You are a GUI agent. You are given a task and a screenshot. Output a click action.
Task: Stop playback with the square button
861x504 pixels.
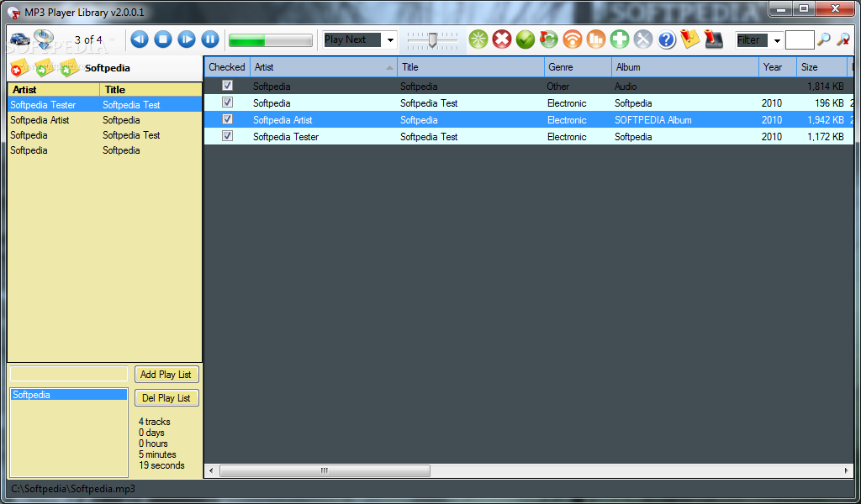(163, 39)
